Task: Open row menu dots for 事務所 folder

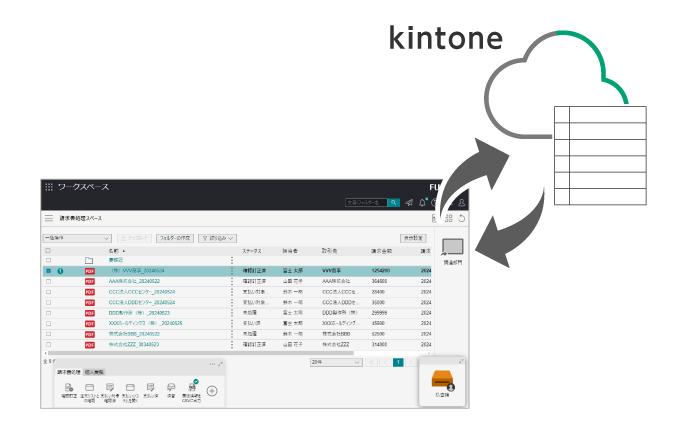Action: (232, 260)
